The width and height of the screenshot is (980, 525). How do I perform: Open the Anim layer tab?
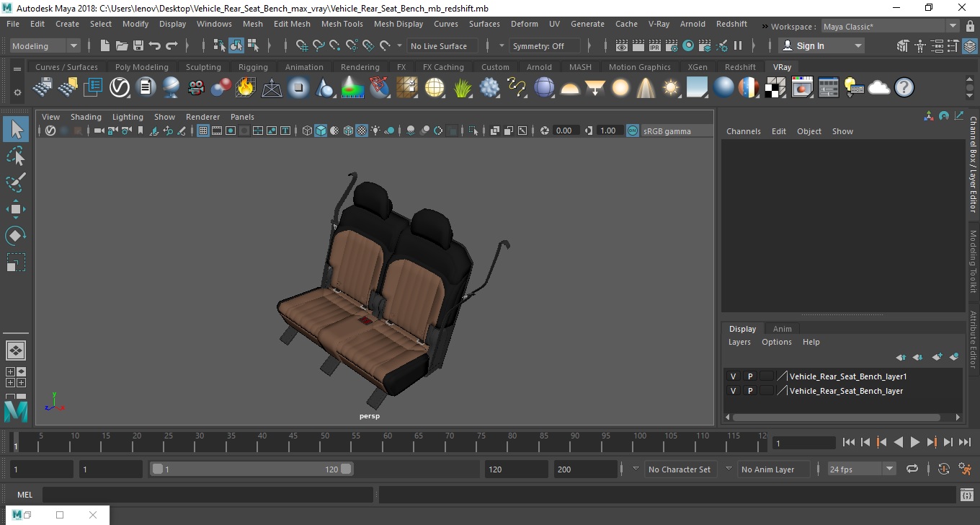click(x=782, y=329)
